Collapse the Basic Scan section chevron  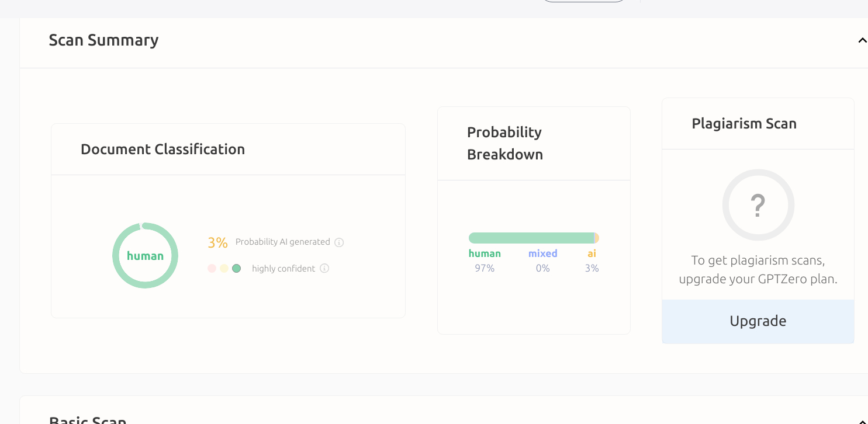coord(862,420)
